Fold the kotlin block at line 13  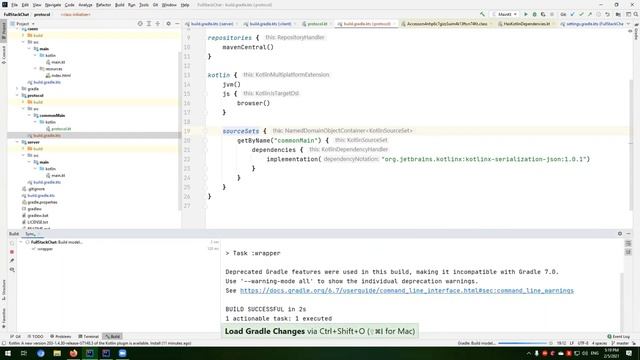tap(205, 75)
